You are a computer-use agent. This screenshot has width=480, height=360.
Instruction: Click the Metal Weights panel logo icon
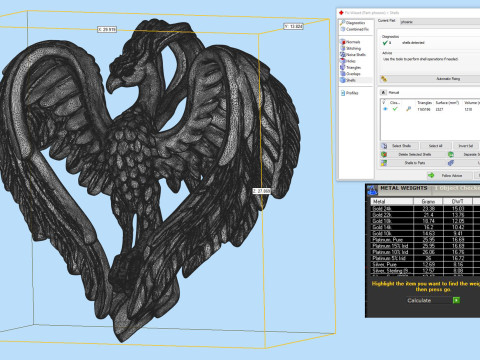pyautogui.click(x=372, y=190)
